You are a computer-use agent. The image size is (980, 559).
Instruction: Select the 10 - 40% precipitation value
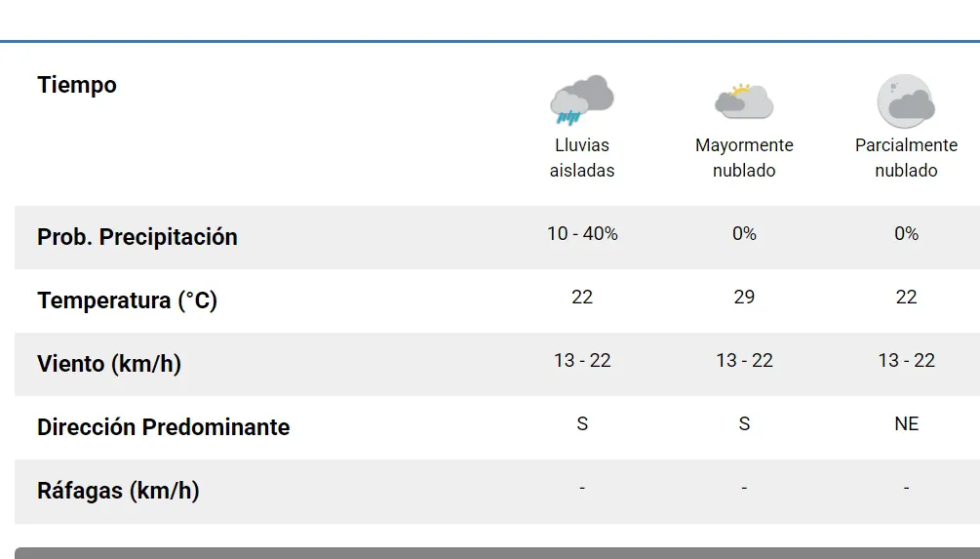(x=582, y=234)
